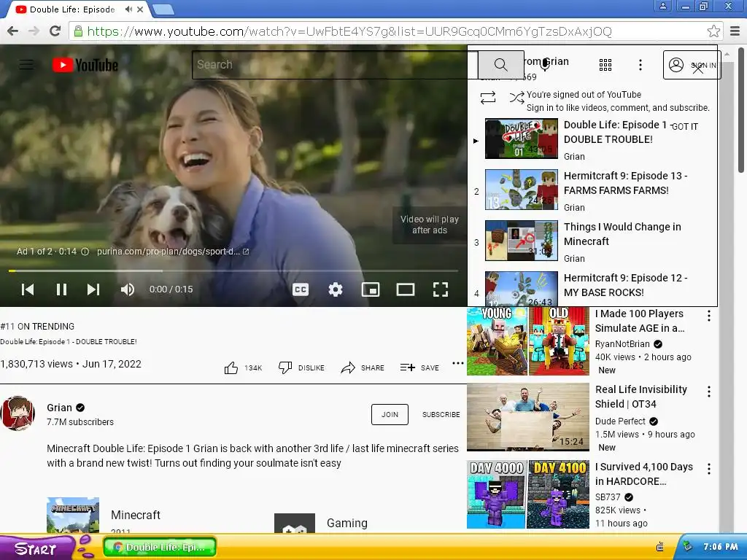Skip to the next video in player
Screen dimensions: 747x560
pos(93,289)
